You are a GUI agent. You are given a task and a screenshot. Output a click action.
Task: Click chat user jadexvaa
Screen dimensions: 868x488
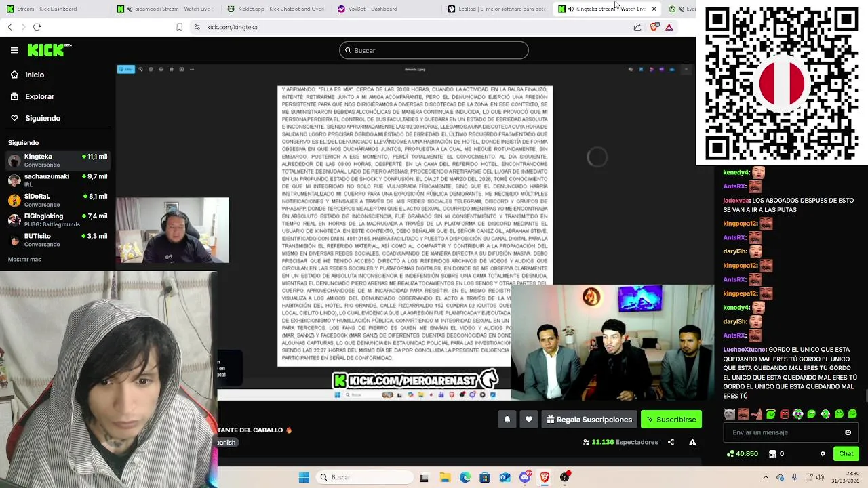(736, 201)
